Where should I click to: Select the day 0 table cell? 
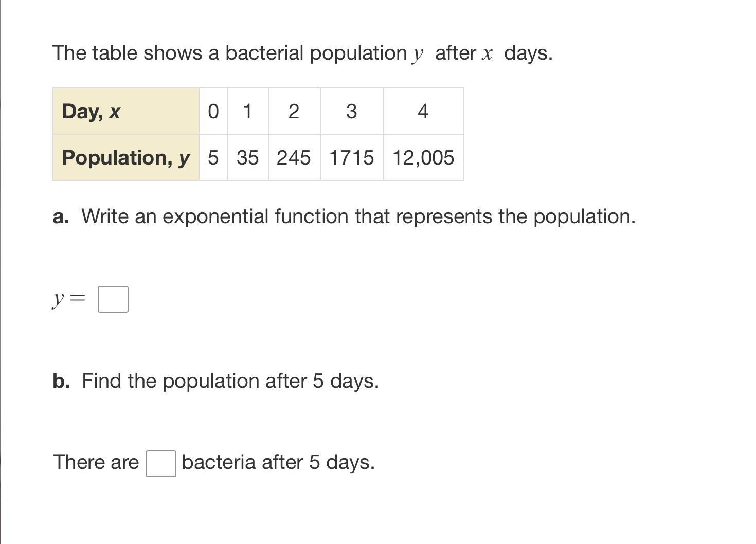click(x=213, y=112)
